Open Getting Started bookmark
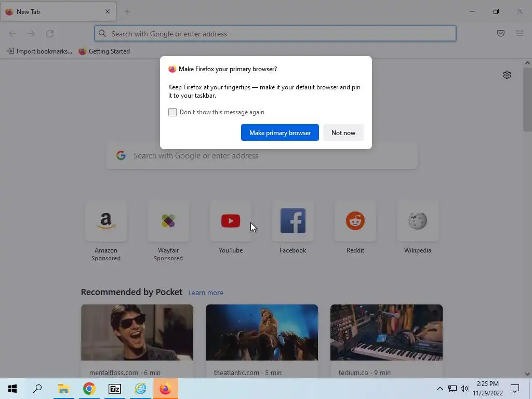Image resolution: width=532 pixels, height=399 pixels. pyautogui.click(x=104, y=51)
